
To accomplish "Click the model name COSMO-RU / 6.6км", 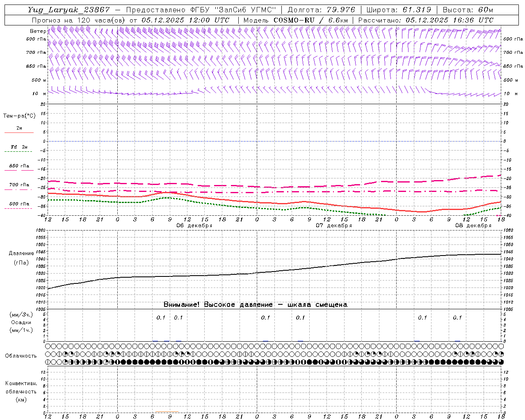I will click(311, 20).
